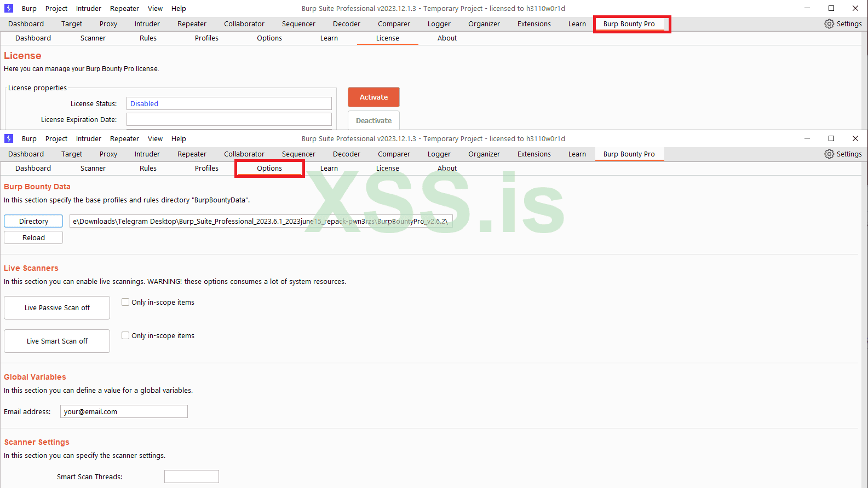The width and height of the screenshot is (868, 488).
Task: Open the View menu in the Options window
Action: [155, 138]
